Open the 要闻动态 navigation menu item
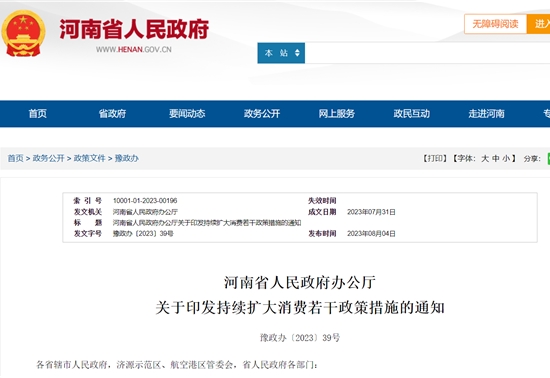 187,114
